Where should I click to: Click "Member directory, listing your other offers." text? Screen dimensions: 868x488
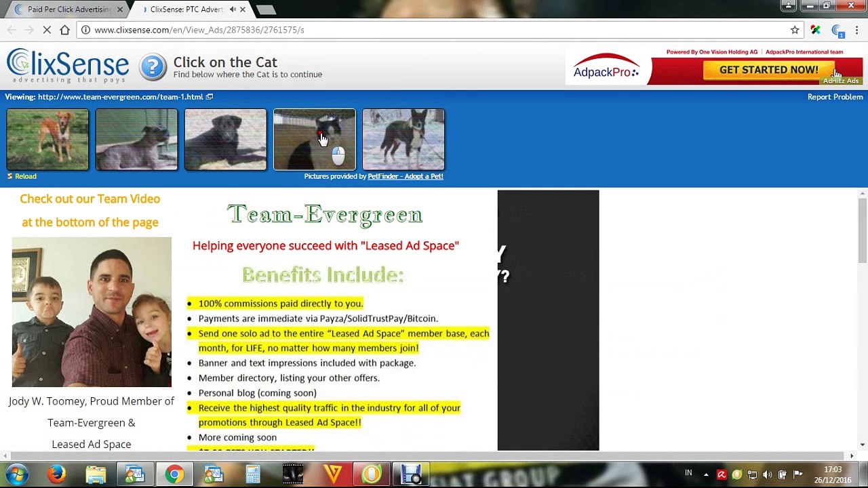[289, 378]
